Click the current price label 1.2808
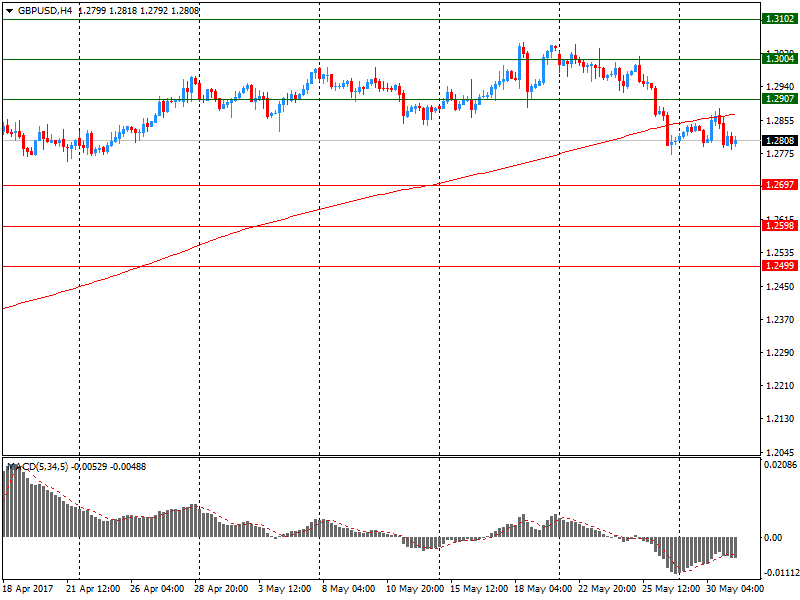 point(780,140)
